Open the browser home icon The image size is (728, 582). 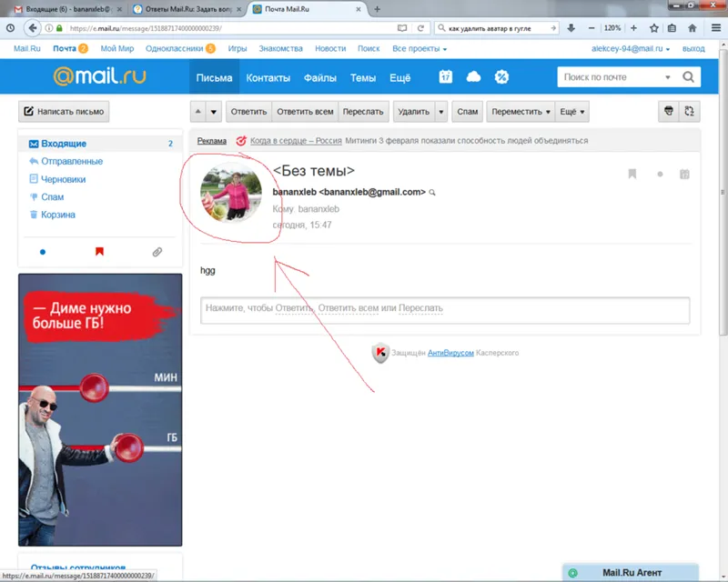[x=693, y=28]
